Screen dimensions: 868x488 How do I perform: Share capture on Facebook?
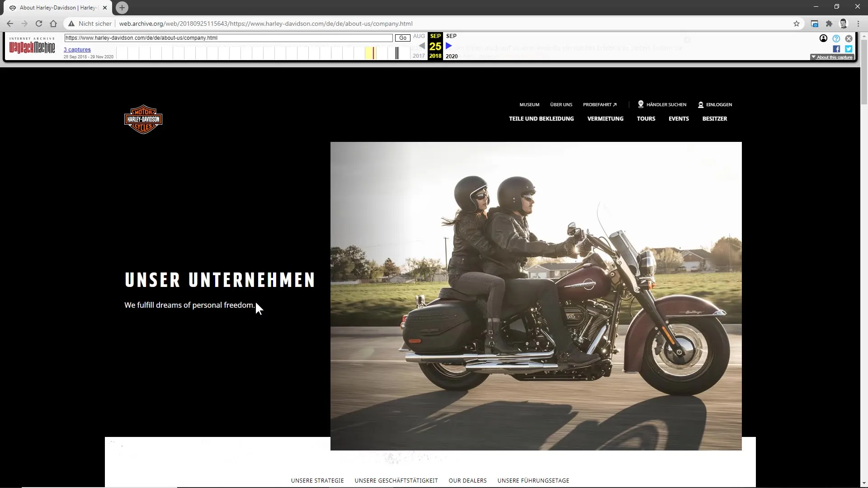(x=836, y=49)
